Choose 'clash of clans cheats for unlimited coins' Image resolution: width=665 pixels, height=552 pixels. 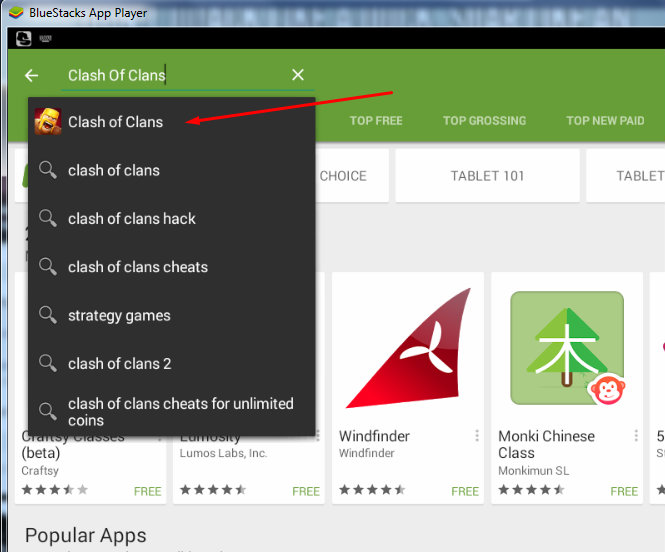point(172,412)
